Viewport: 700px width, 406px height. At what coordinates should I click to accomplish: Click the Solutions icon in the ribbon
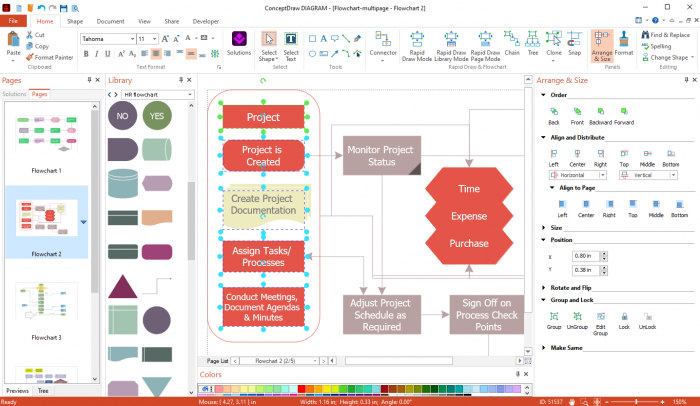point(239,43)
